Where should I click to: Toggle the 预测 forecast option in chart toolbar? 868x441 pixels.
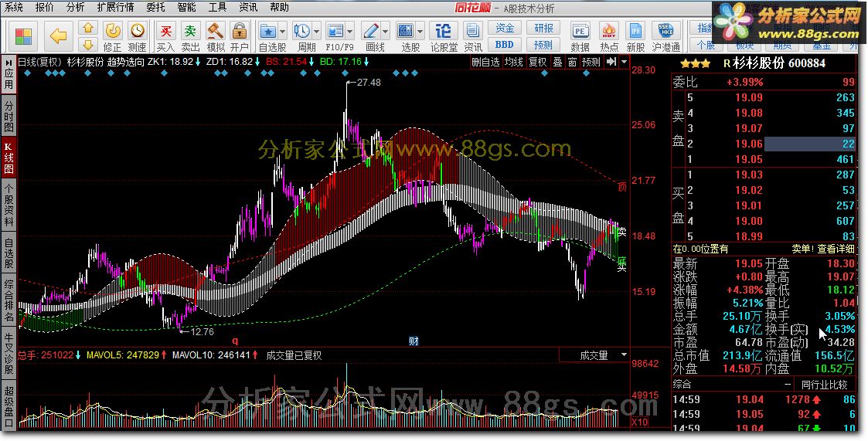[x=591, y=62]
